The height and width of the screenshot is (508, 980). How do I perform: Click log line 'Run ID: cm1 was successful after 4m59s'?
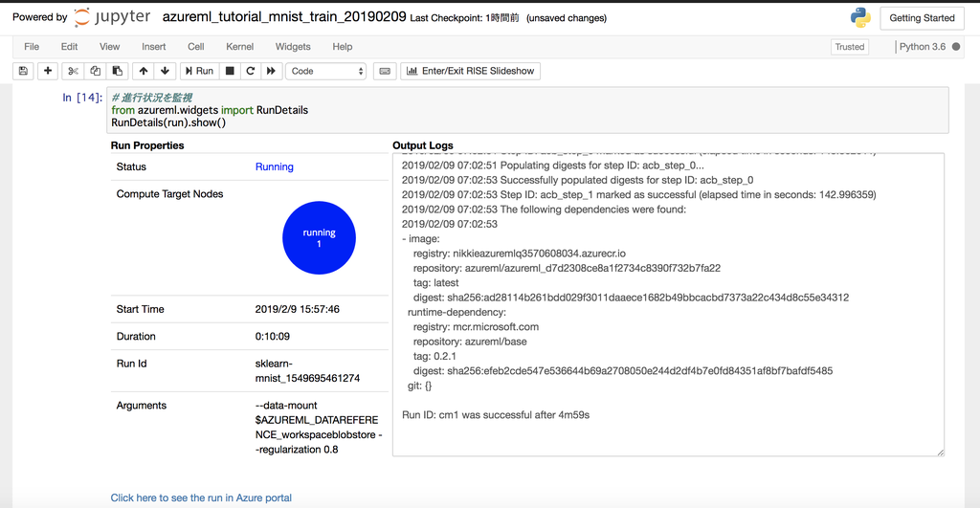tap(496, 415)
